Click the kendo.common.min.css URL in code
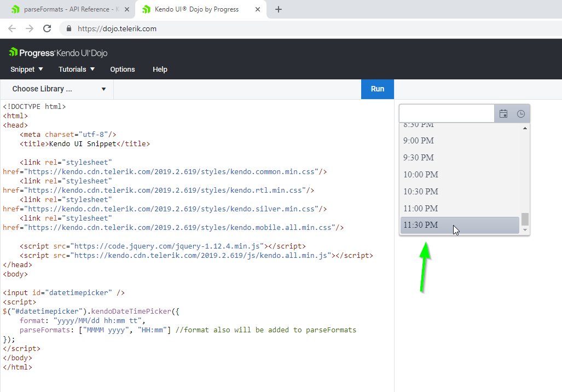Screen dimensions: 562x392 point(172,172)
